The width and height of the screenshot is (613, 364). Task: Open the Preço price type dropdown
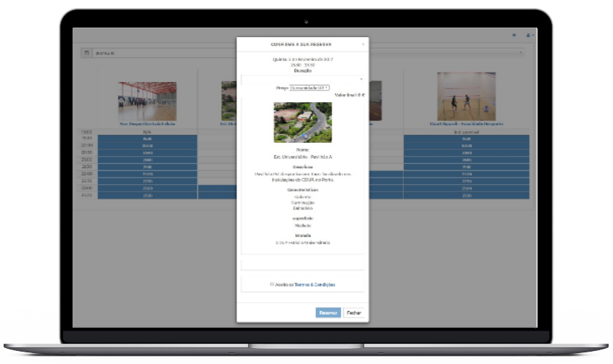pos(309,88)
